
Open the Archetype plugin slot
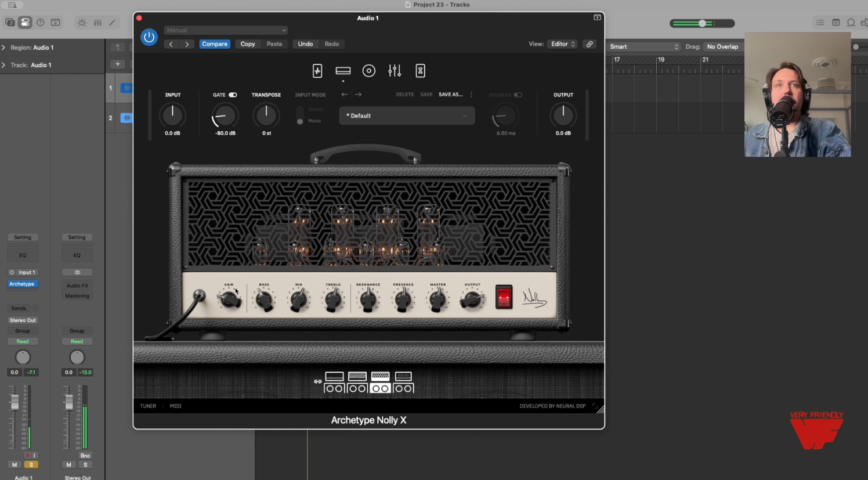coord(23,284)
